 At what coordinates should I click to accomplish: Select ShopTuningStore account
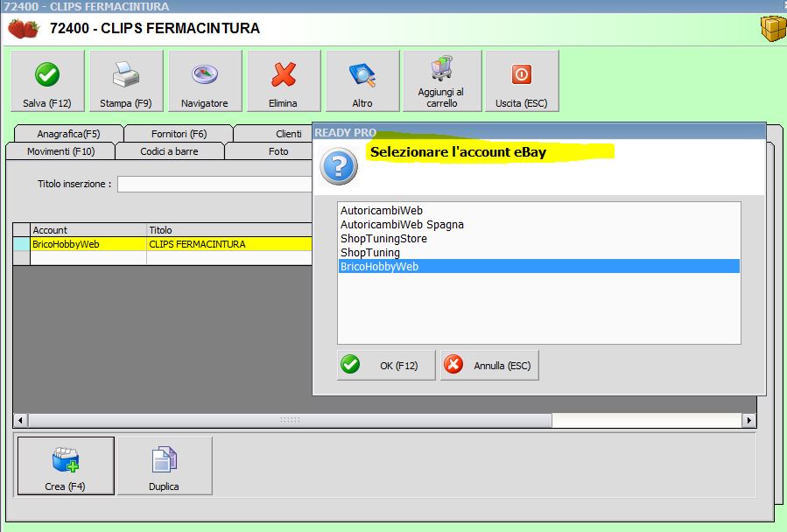[x=538, y=238]
